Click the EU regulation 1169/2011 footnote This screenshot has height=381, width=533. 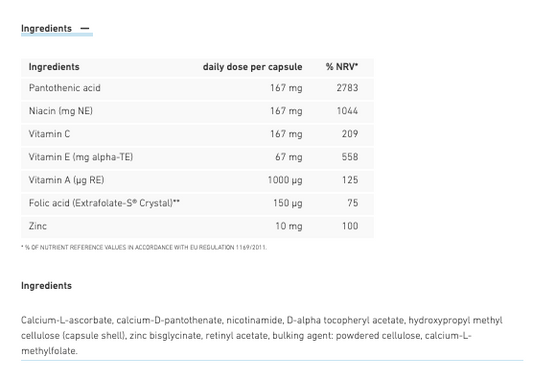(x=144, y=247)
